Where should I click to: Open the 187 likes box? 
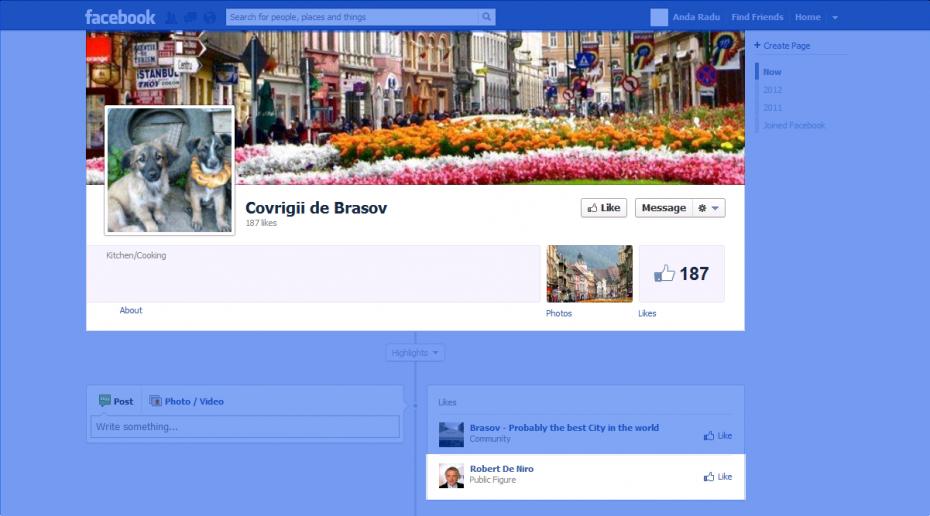point(681,273)
